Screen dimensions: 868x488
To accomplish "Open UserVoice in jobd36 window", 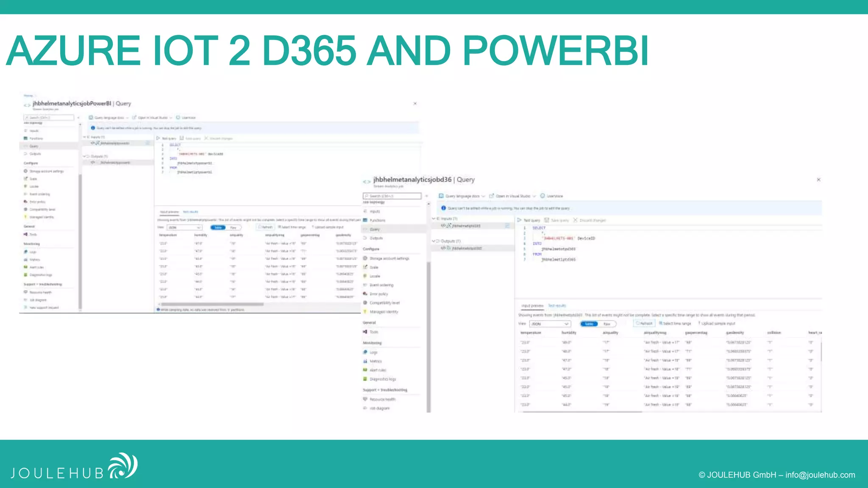I will (551, 196).
